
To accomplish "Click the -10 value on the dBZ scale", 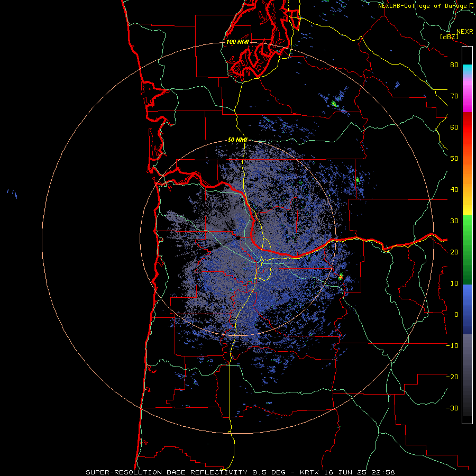I will [452, 346].
